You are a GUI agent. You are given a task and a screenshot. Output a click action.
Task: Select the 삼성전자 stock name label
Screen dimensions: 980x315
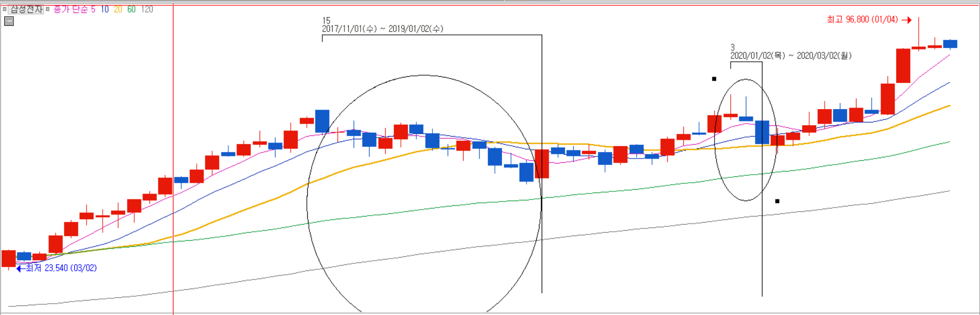[26, 9]
